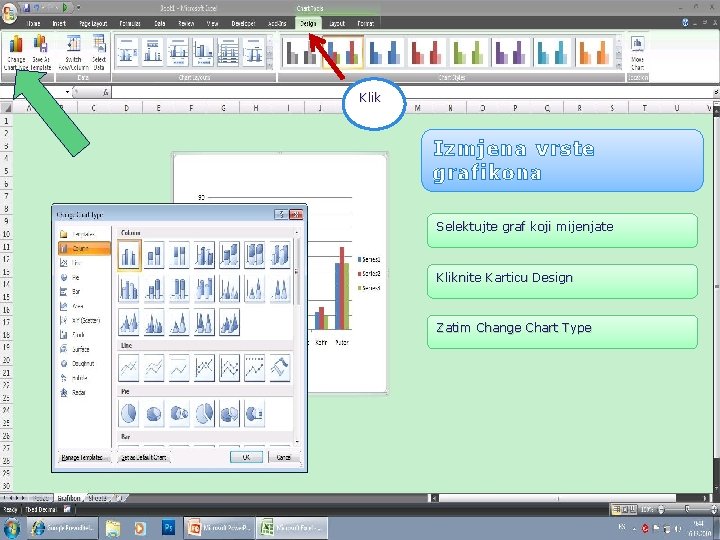Click OK in Change Chart Type dialog
Image resolution: width=720 pixels, height=540 pixels.
(x=246, y=457)
